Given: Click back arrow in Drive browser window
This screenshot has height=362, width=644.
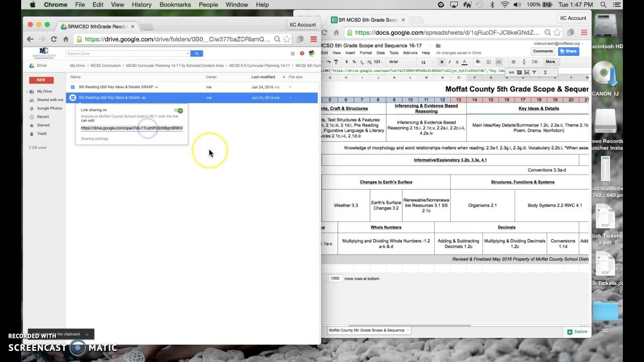Looking at the screenshot, I should [x=30, y=39].
